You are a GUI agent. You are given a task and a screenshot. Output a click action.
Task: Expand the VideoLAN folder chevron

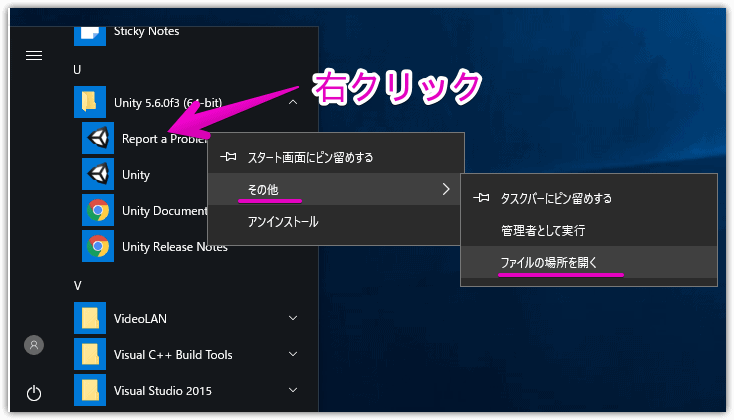pos(293,318)
